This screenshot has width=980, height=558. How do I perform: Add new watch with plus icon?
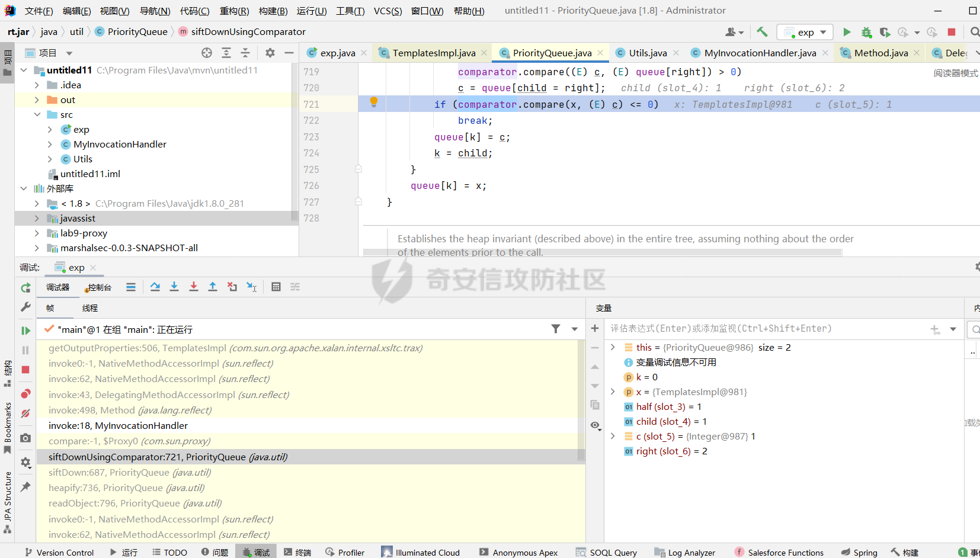click(x=595, y=328)
